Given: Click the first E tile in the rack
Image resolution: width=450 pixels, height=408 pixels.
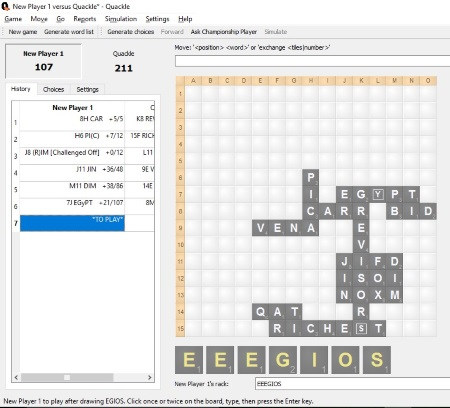Looking at the screenshot, I should tap(189, 360).
